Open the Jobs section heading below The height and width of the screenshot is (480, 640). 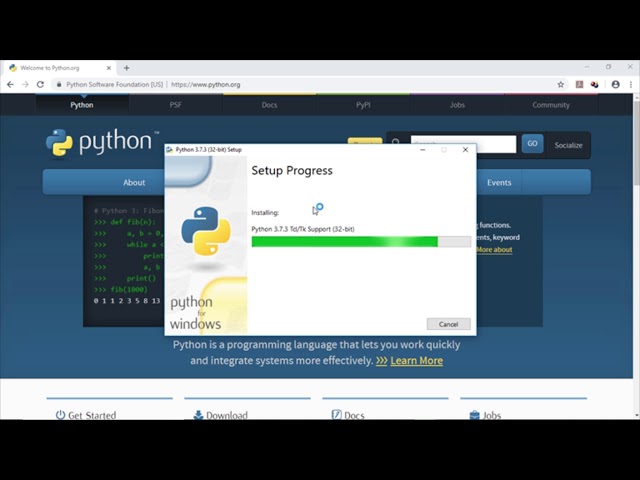click(x=492, y=415)
